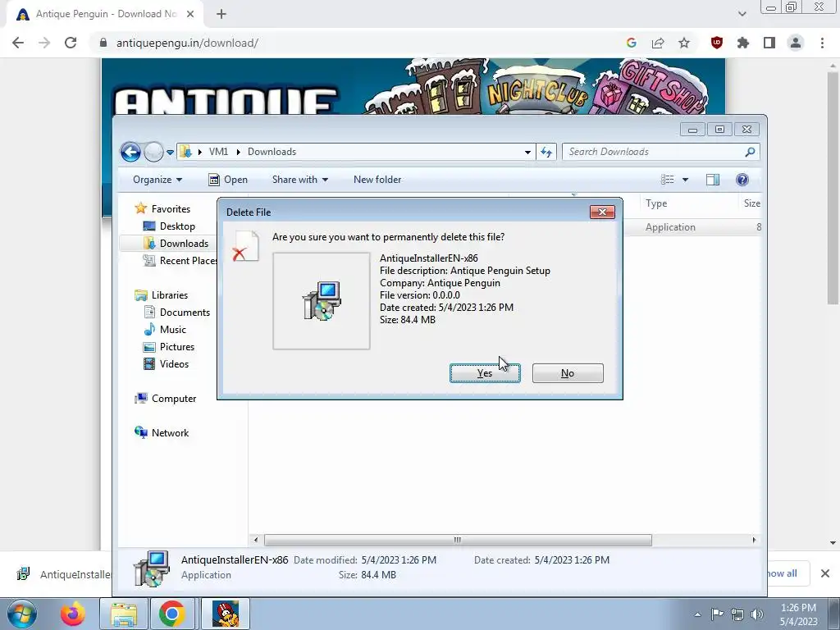Expand the address bar previous locations dropdown
The image size is (840, 630).
(527, 152)
